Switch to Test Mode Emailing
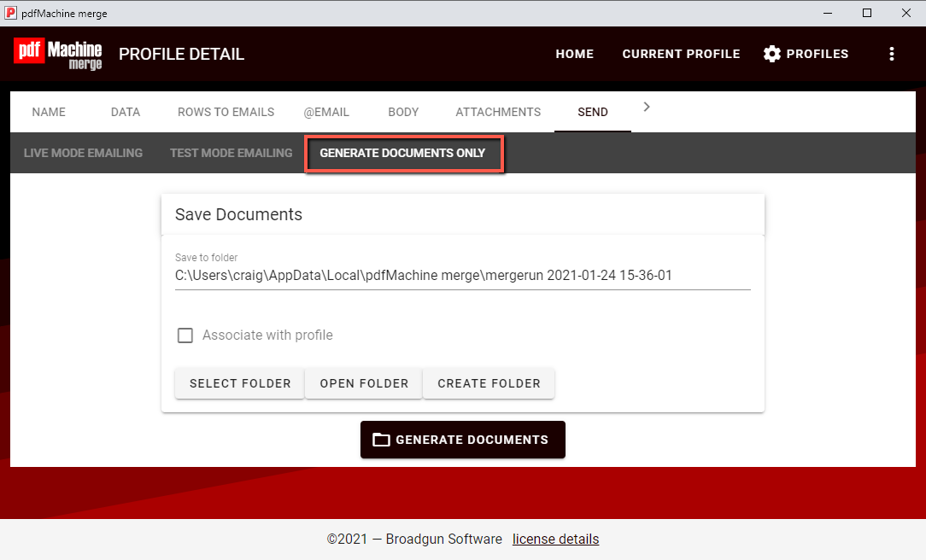The height and width of the screenshot is (560, 926). tap(231, 153)
